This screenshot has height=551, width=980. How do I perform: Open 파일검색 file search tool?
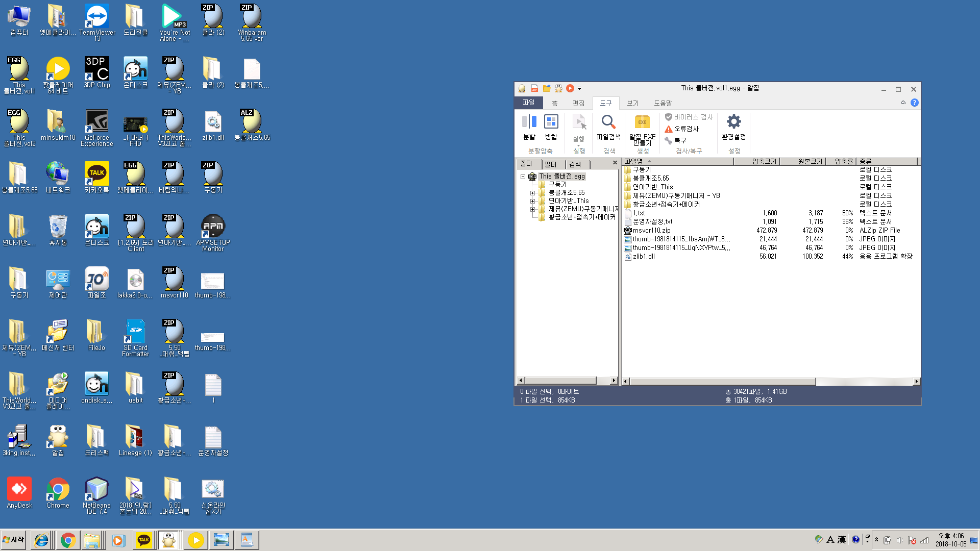[608, 128]
